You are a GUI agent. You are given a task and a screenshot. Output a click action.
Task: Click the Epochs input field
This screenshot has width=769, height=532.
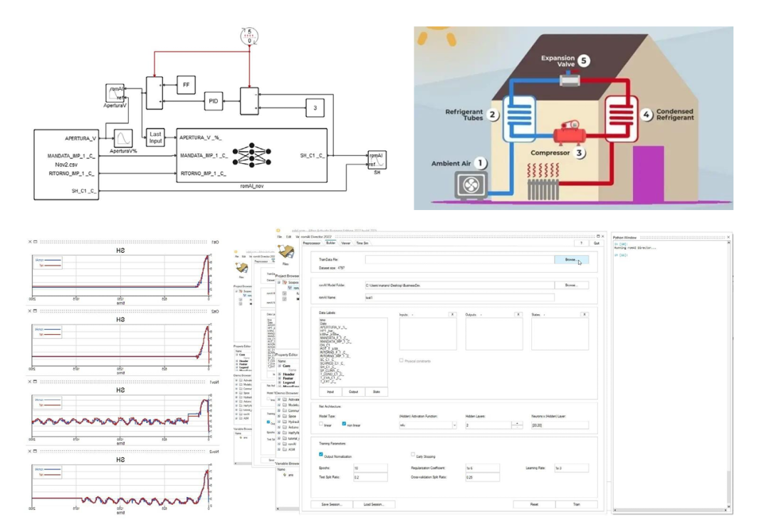click(x=370, y=468)
